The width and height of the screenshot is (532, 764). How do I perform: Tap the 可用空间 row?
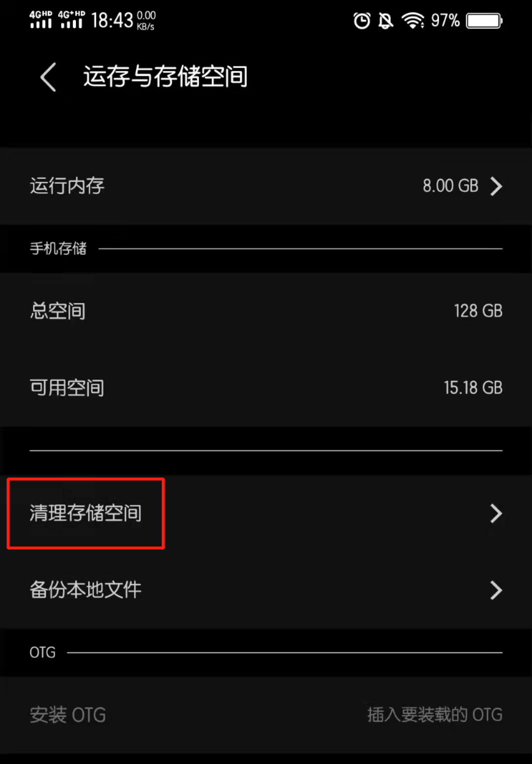pos(266,388)
